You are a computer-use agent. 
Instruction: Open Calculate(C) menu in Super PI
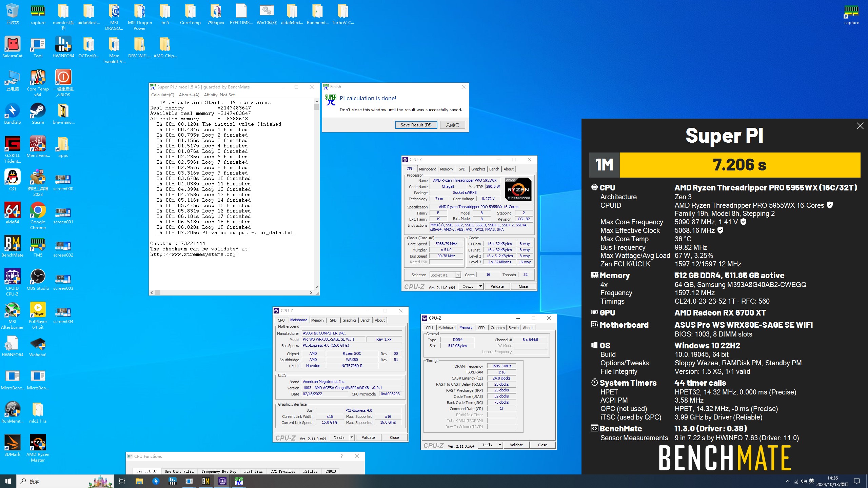(x=163, y=95)
